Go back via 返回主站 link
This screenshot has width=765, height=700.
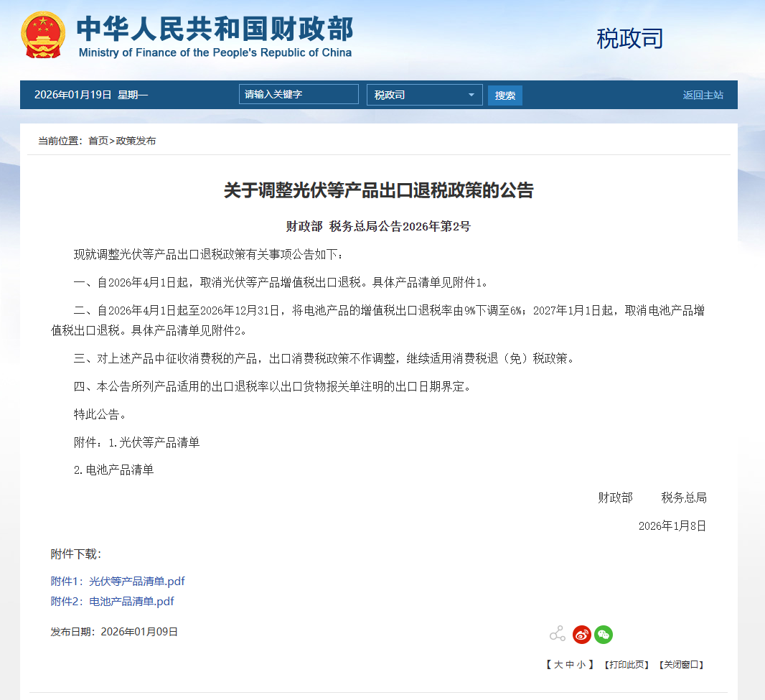point(703,95)
